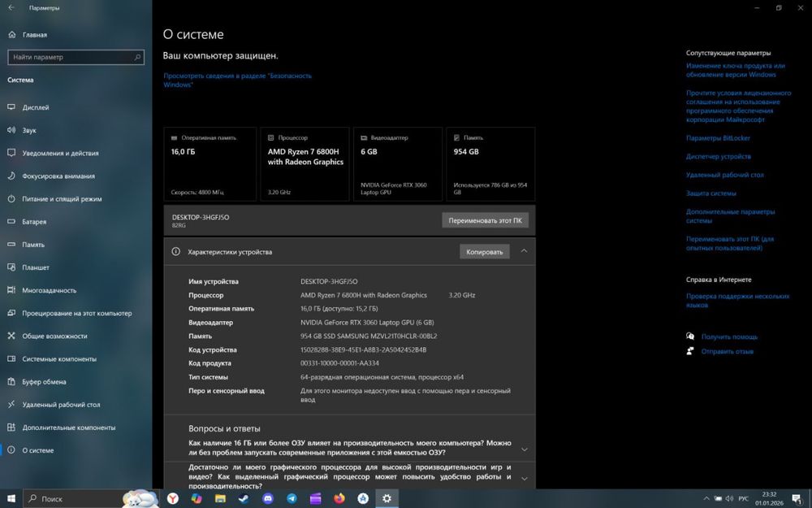Viewport: 812px width, 508px height.
Task: Open Защита системы link
Action: point(711,193)
